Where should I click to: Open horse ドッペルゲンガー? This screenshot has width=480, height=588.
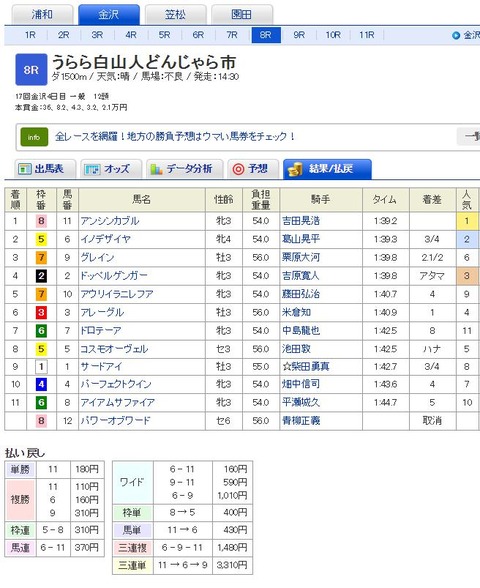(114, 276)
